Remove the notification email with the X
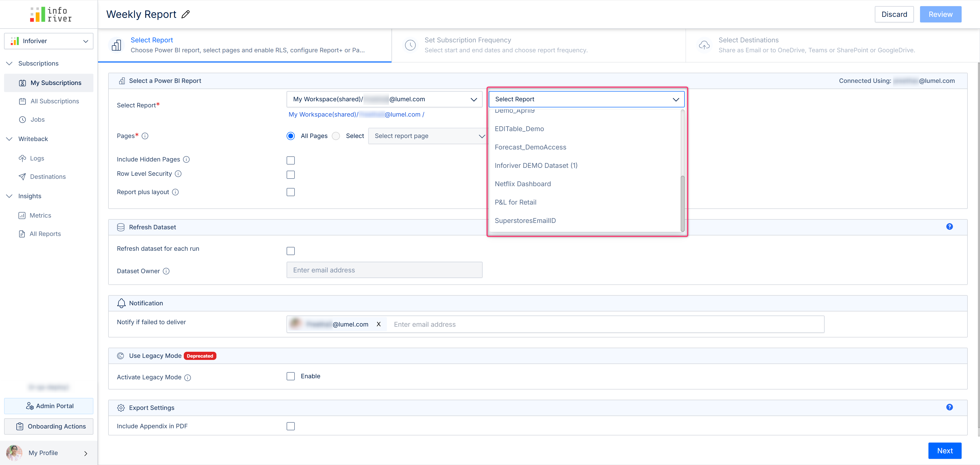Image resolution: width=980 pixels, height=465 pixels. 378,324
